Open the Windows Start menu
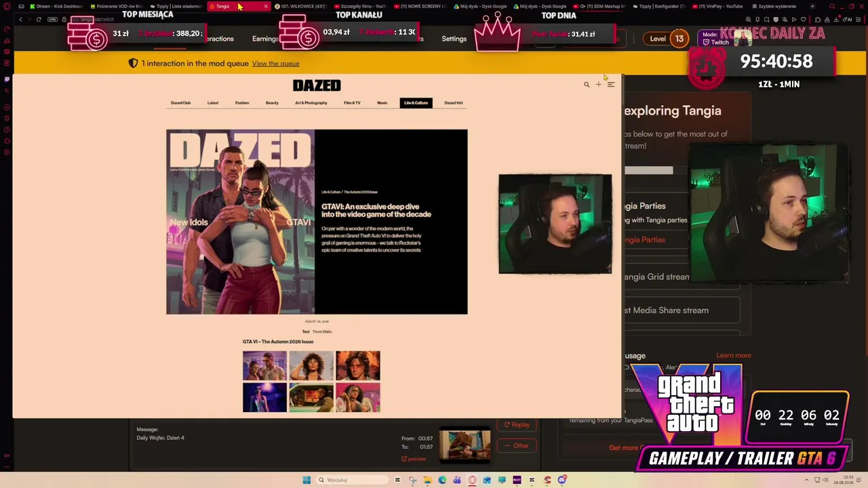Image resolution: width=868 pixels, height=488 pixels. click(x=307, y=480)
